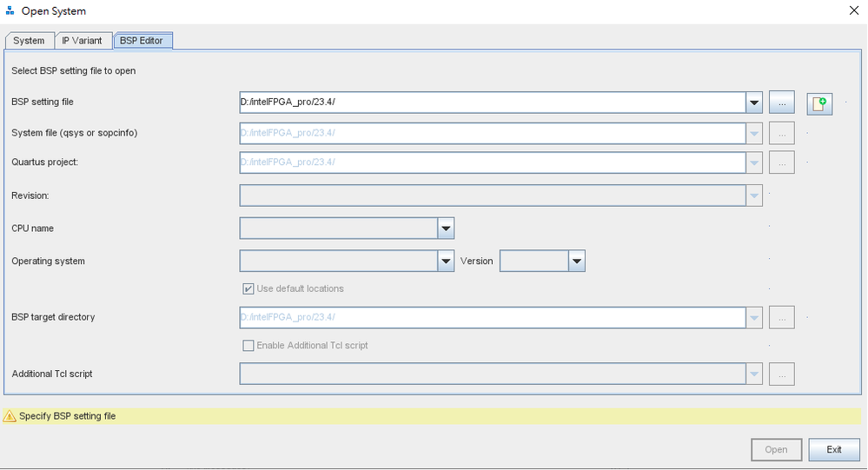Click the warning icon in status bar

[x=10, y=416]
